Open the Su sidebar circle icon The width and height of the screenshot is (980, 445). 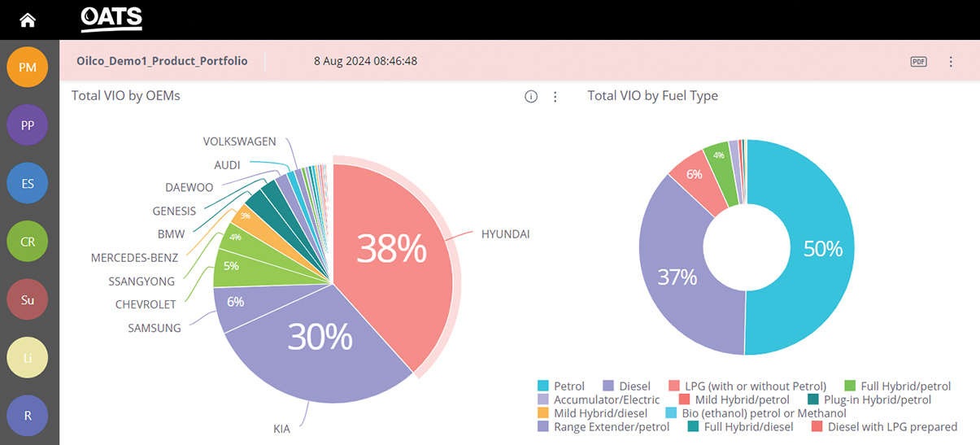(x=28, y=299)
